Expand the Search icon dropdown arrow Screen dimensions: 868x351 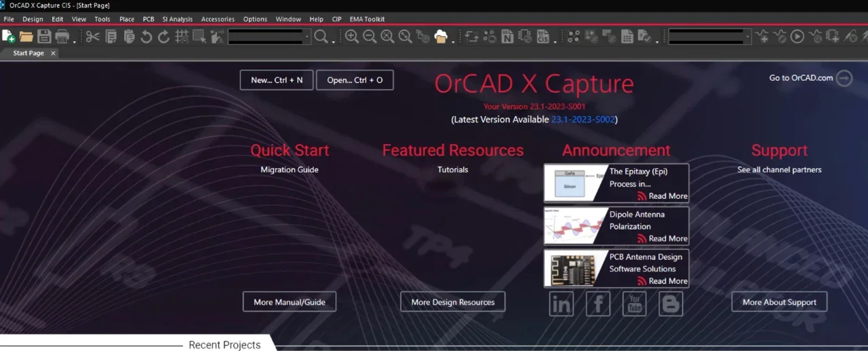pyautogui.click(x=333, y=41)
